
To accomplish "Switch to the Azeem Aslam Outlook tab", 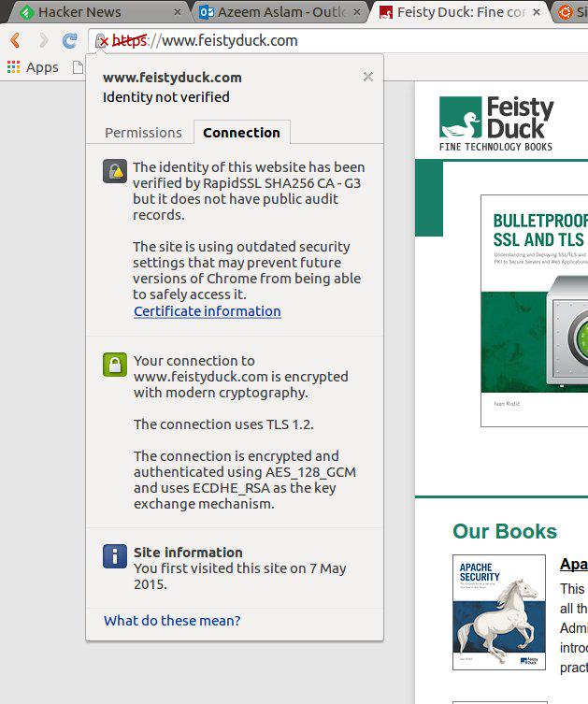I will coord(279,12).
